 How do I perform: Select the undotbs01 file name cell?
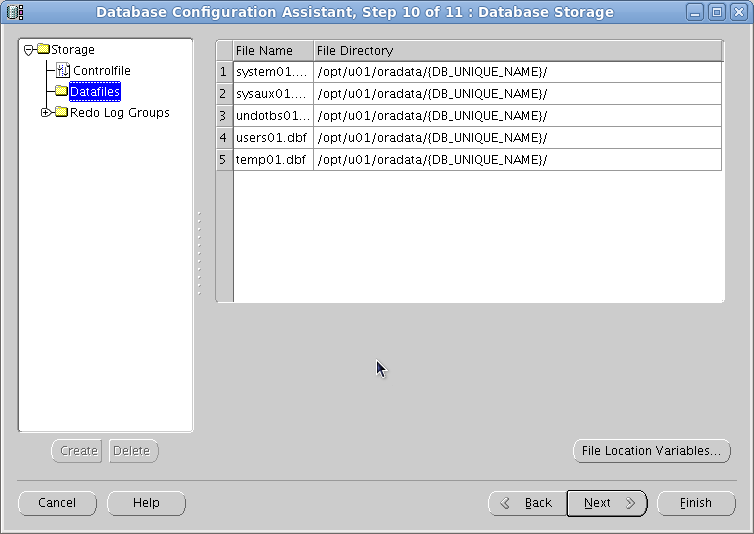click(x=273, y=116)
